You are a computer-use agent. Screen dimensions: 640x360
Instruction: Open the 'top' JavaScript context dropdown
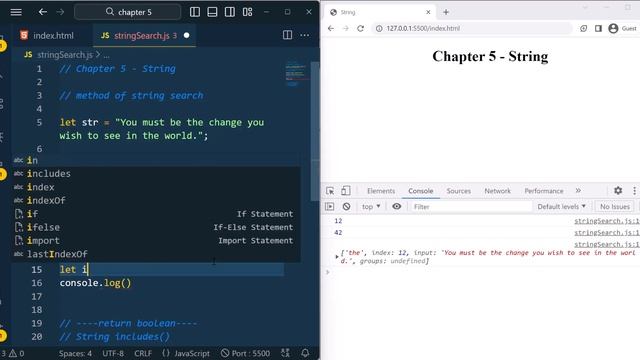371,207
